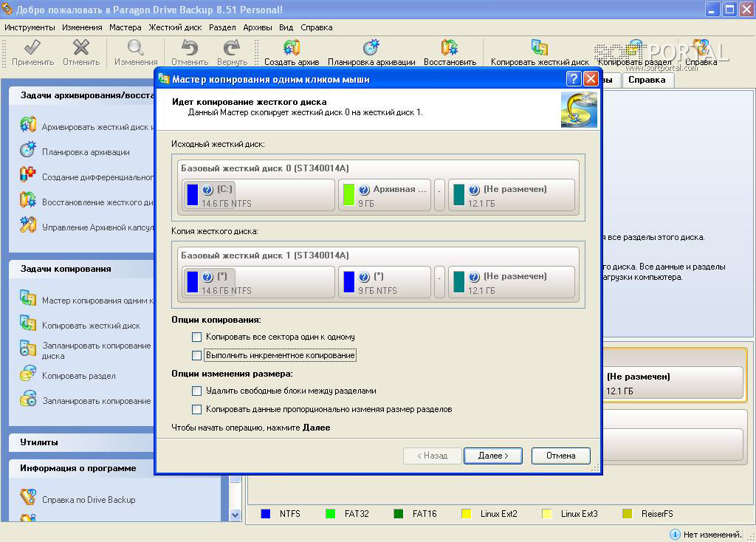The height and width of the screenshot is (542, 756).
Task: Click help icon on disk 0 unallocated block
Action: [474, 190]
